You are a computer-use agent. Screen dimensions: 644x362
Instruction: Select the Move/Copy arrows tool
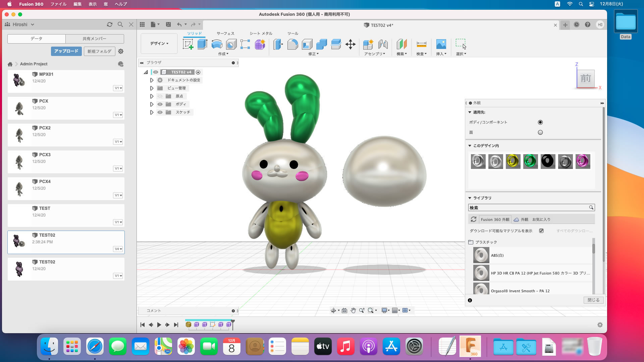point(351,44)
